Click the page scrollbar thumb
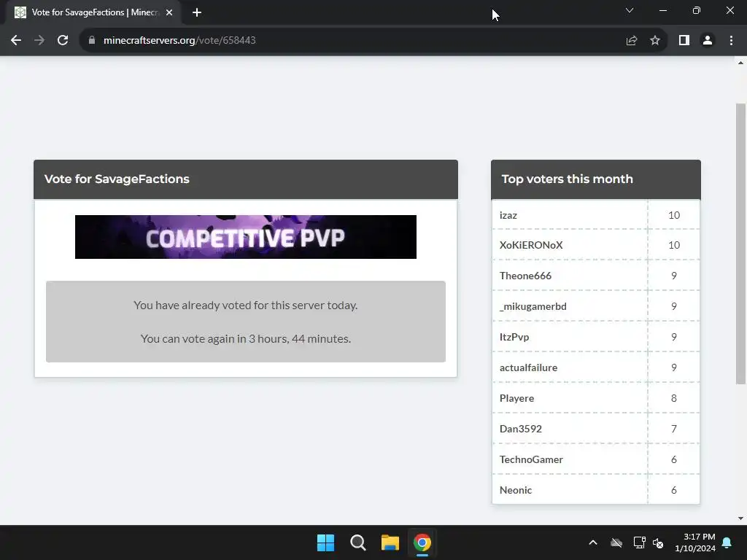This screenshot has height=560, width=747. (740, 244)
